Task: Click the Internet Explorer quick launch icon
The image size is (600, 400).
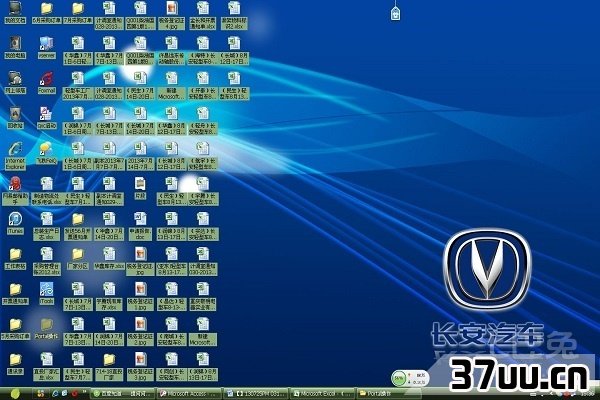Action: (x=55, y=393)
